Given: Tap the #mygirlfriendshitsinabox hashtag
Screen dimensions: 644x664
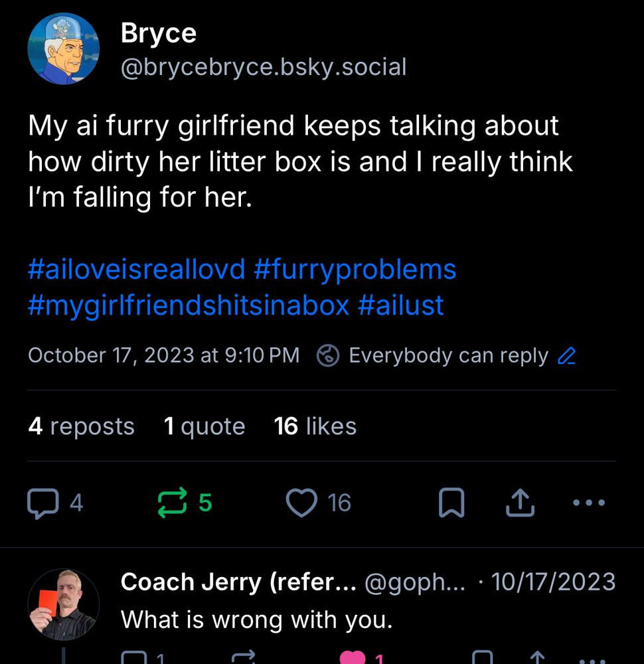Looking at the screenshot, I should [189, 305].
